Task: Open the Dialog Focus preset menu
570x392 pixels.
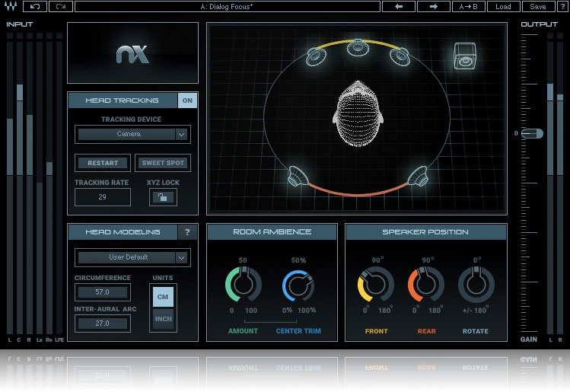Action: click(225, 7)
